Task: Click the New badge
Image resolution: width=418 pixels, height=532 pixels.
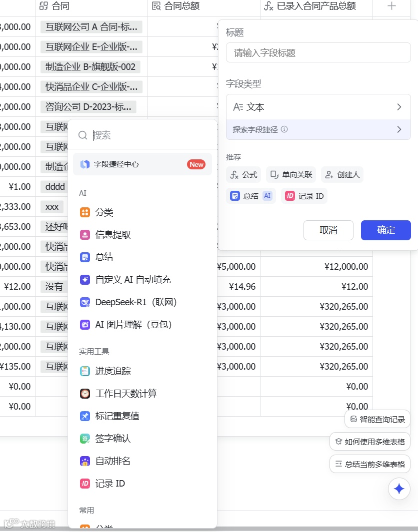Action: pos(196,164)
